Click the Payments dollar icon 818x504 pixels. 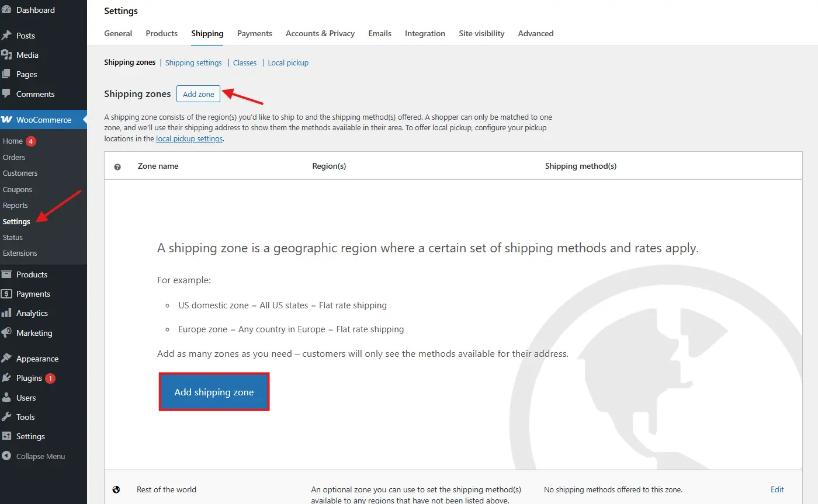click(x=6, y=294)
